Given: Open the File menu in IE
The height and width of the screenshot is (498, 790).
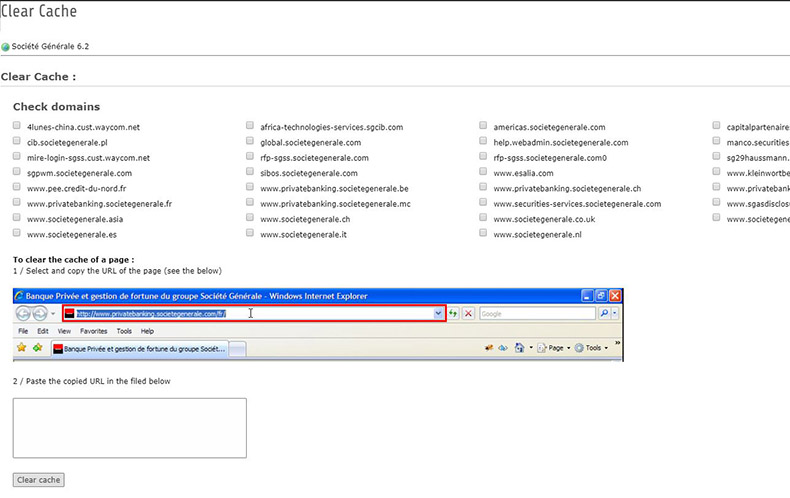Looking at the screenshot, I should [x=23, y=331].
